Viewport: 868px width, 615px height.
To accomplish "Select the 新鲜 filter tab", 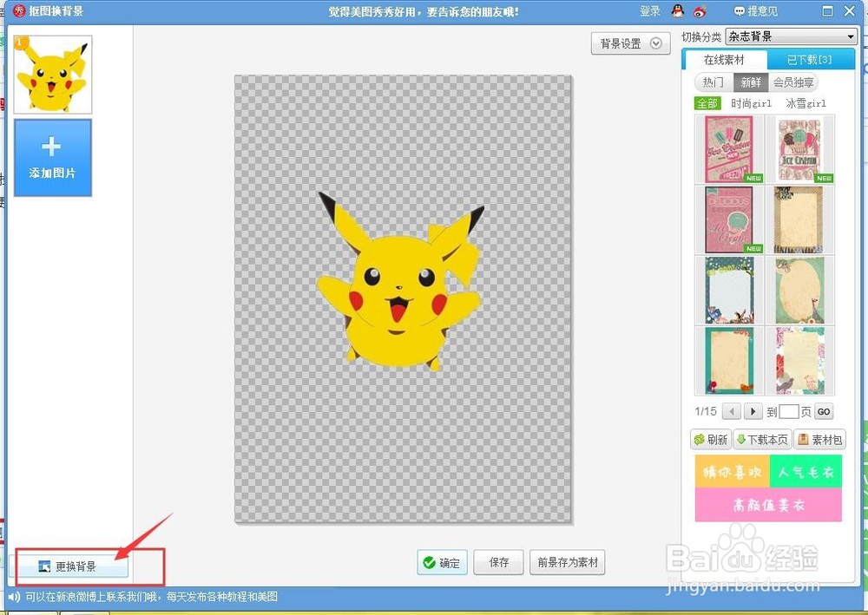I will pyautogui.click(x=751, y=82).
